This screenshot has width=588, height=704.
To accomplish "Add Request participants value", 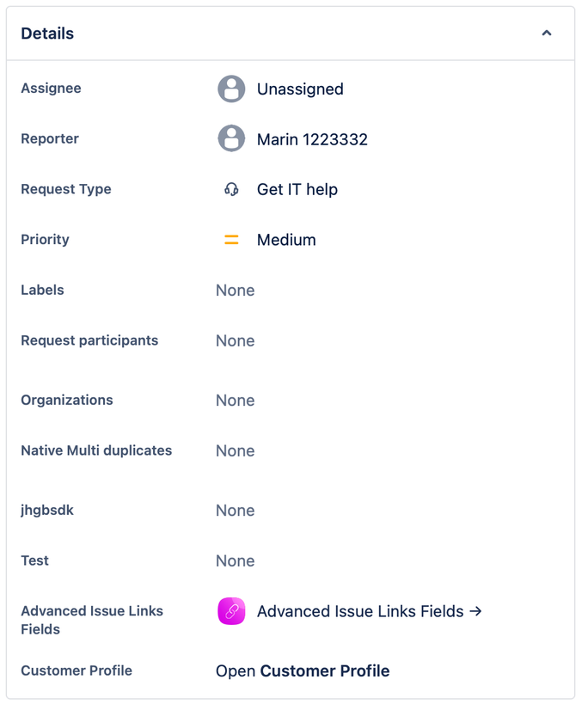I will coord(235,341).
